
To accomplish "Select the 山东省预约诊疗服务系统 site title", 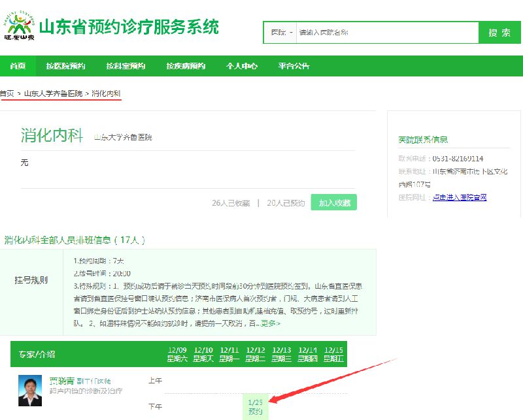I will coord(129,27).
